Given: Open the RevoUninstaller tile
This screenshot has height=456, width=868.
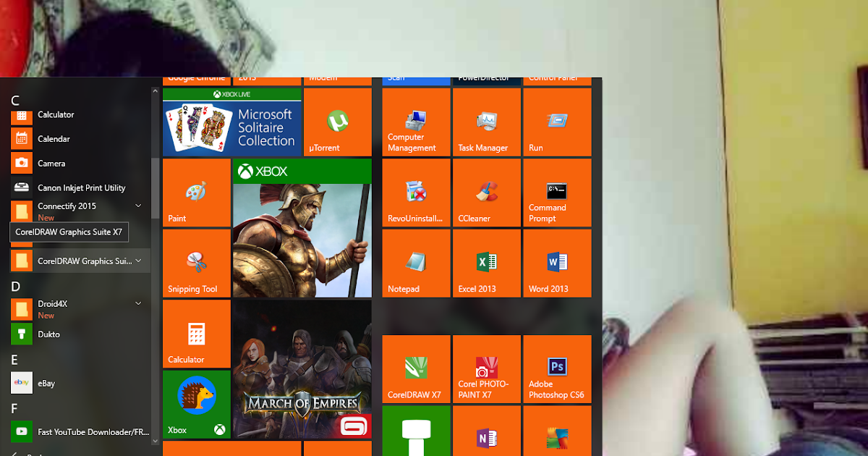Looking at the screenshot, I should tap(416, 193).
